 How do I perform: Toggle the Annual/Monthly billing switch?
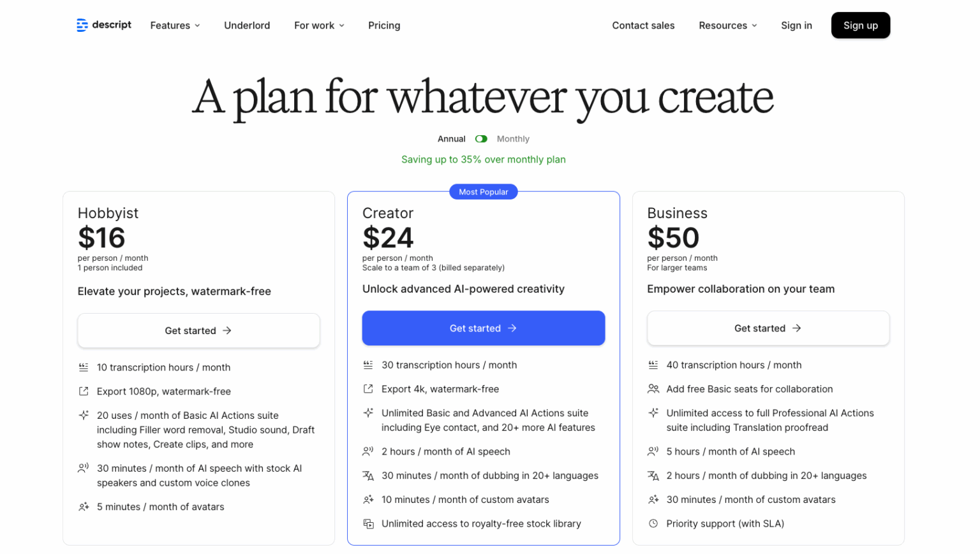coord(481,139)
